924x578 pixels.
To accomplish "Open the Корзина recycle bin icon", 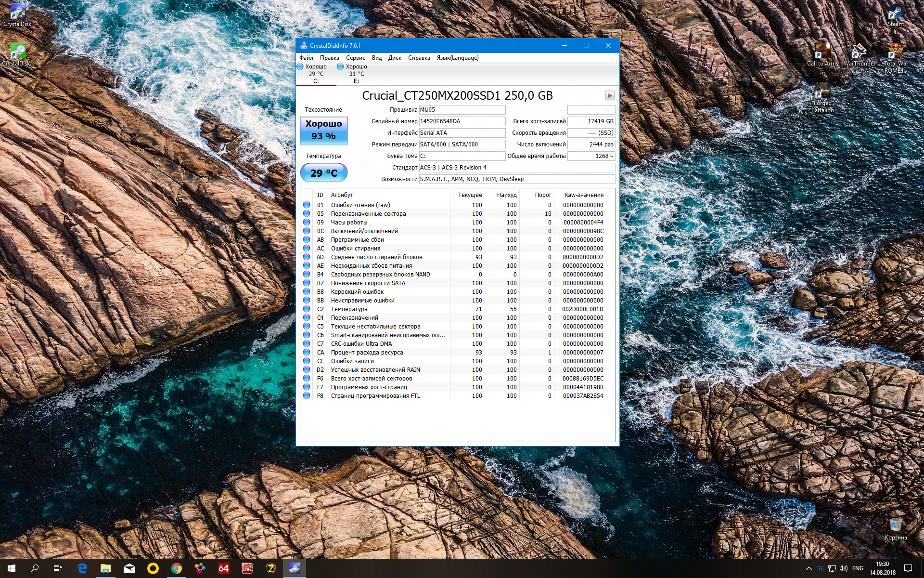I will pyautogui.click(x=896, y=529).
